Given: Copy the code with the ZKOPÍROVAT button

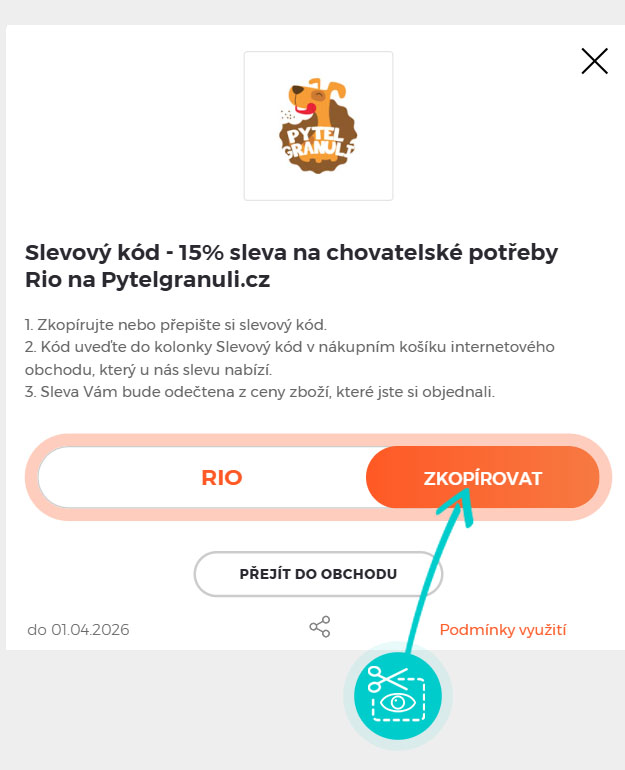Looking at the screenshot, I should coord(483,477).
